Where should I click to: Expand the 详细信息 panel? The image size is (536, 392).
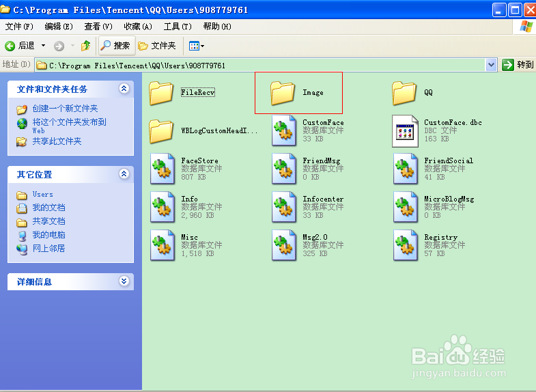point(124,281)
